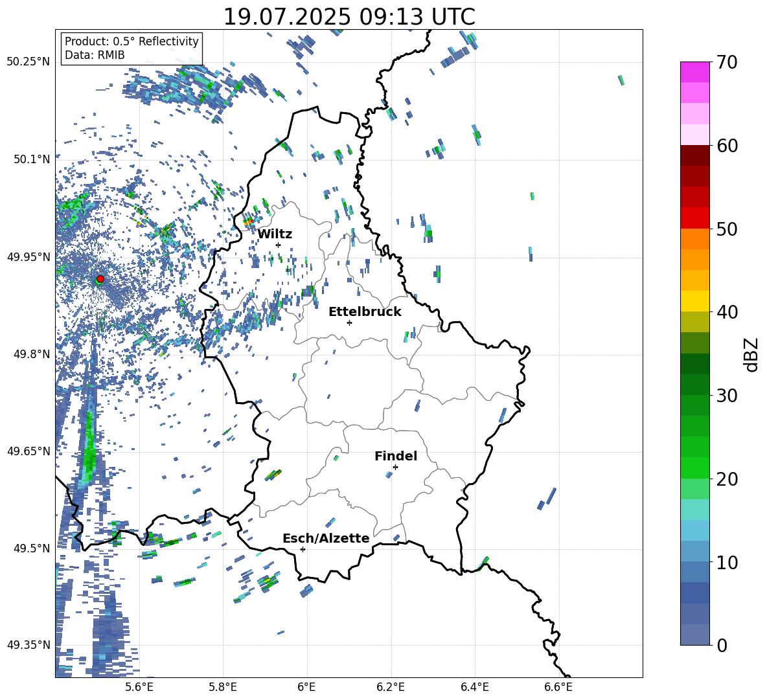Click the 0 tick on the colorbar
Viewport: 767px width, 700px height.
(x=722, y=645)
